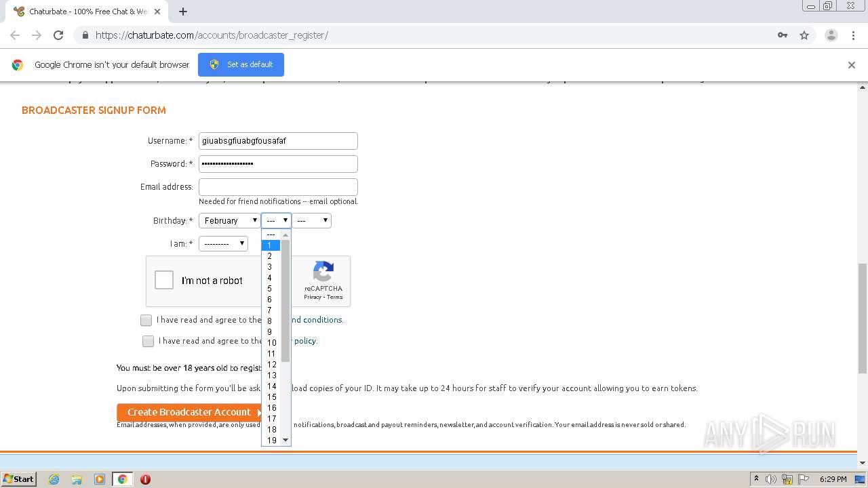This screenshot has height=488, width=868.
Task: Open saved passwords key icon
Action: click(x=782, y=35)
